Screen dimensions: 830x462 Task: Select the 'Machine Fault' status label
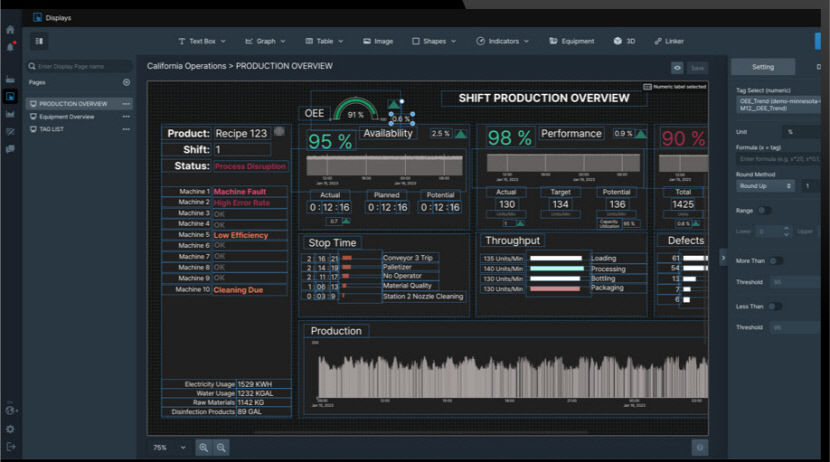pyautogui.click(x=240, y=192)
